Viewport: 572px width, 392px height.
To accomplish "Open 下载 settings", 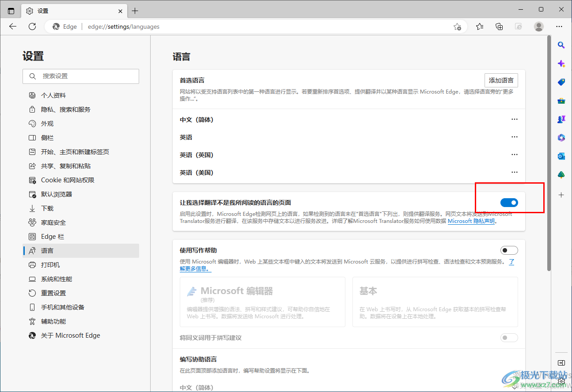I will pyautogui.click(x=81, y=208).
